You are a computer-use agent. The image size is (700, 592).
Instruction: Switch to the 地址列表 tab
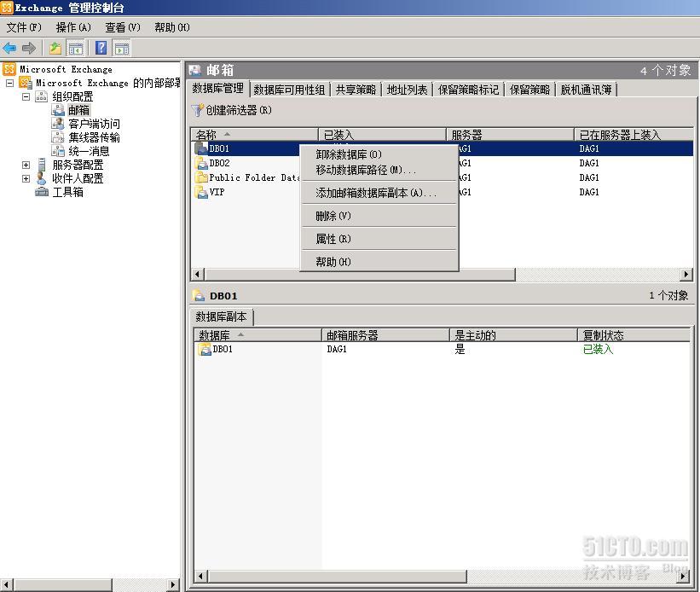pos(408,90)
